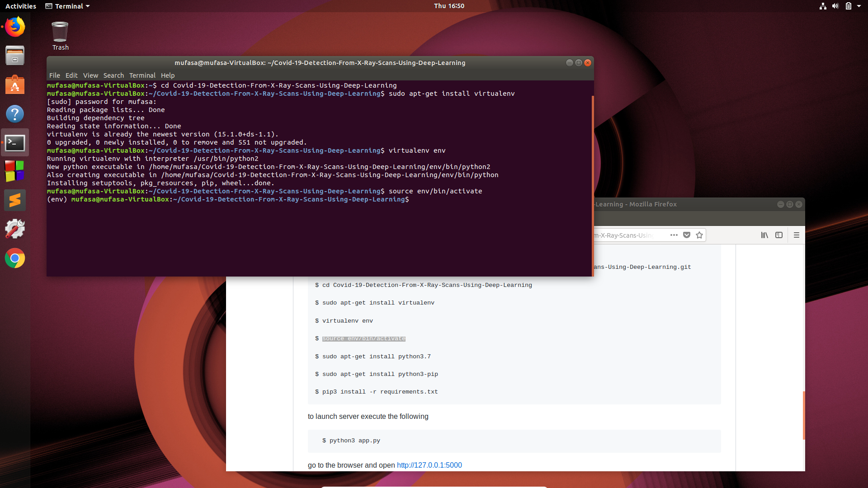Open the terminal Help menu
The image size is (868, 488).
(x=168, y=75)
